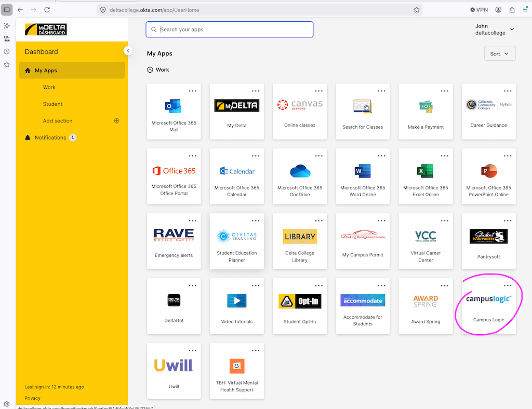The width and height of the screenshot is (532, 409).
Task: Click the browser back arrow
Action: coord(20,10)
